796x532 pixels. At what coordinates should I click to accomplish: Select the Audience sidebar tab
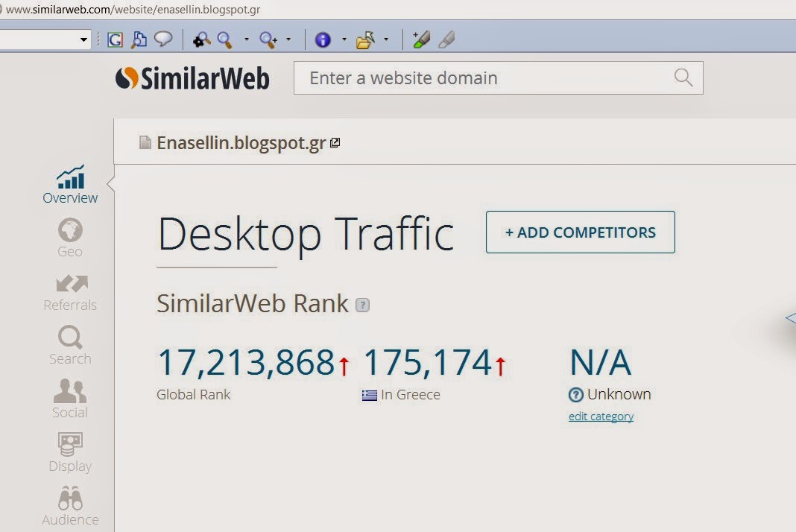click(x=70, y=506)
